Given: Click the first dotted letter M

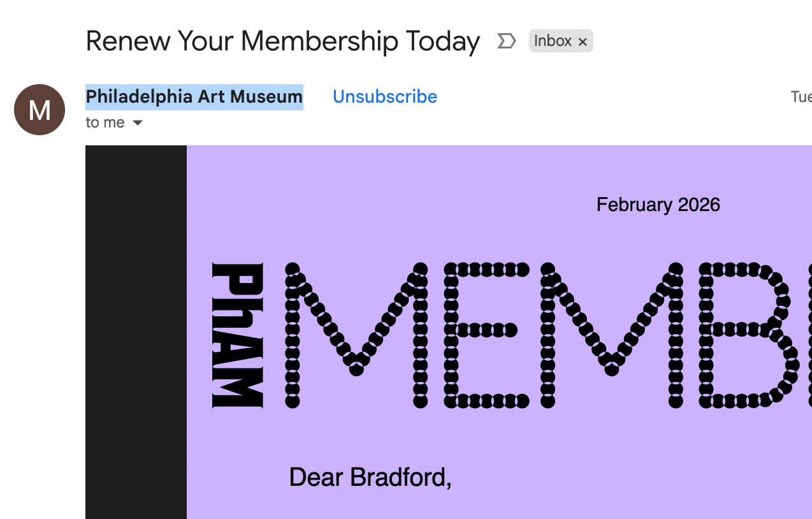Looking at the screenshot, I should coord(356,335).
